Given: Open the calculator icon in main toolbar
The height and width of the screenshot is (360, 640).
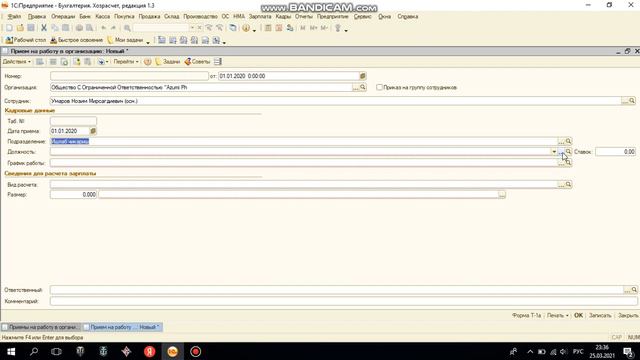Looking at the screenshot, I should point(268,28).
